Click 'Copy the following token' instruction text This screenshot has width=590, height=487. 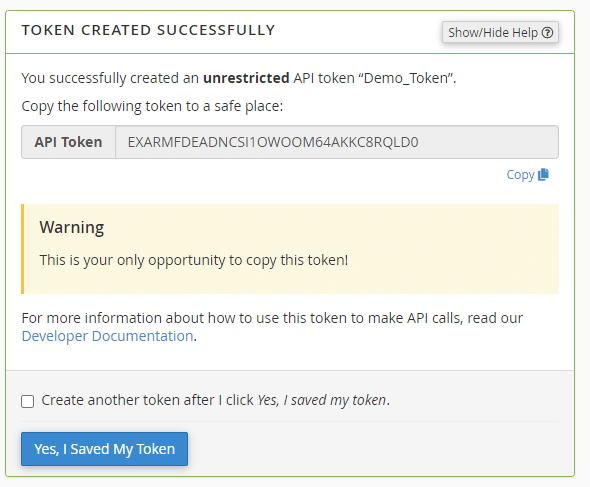(x=152, y=106)
